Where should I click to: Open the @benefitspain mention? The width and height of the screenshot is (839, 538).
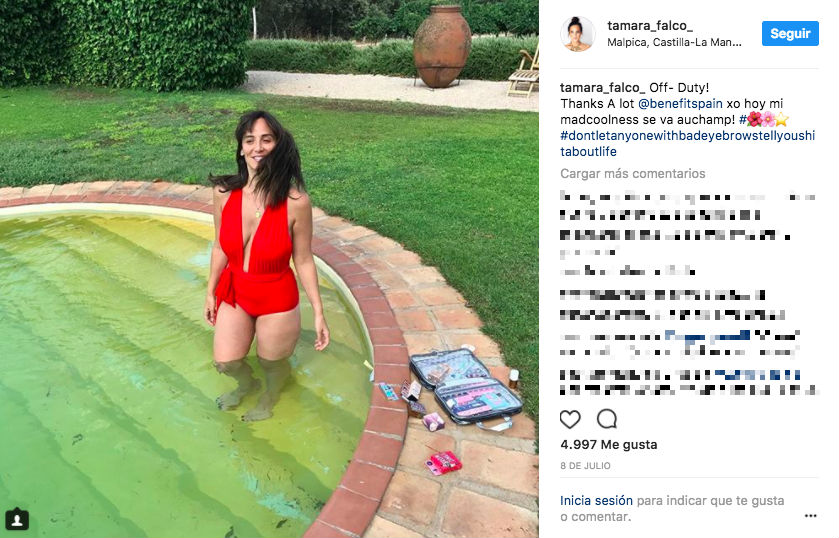[x=680, y=103]
